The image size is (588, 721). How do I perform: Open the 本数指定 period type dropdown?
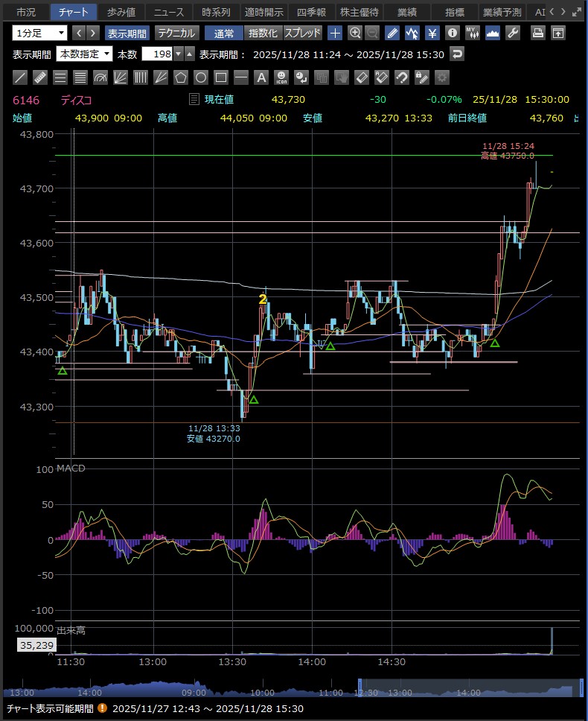pos(85,54)
